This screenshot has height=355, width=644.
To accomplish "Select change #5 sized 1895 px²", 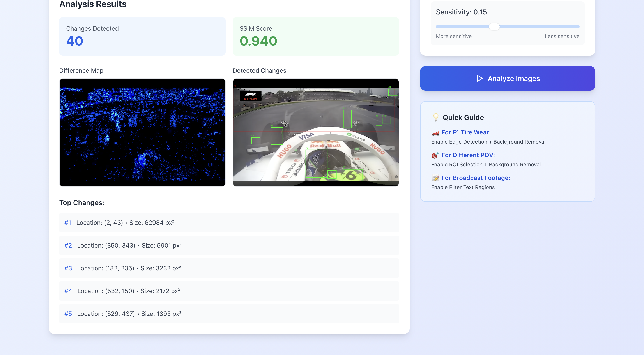I will click(x=229, y=314).
